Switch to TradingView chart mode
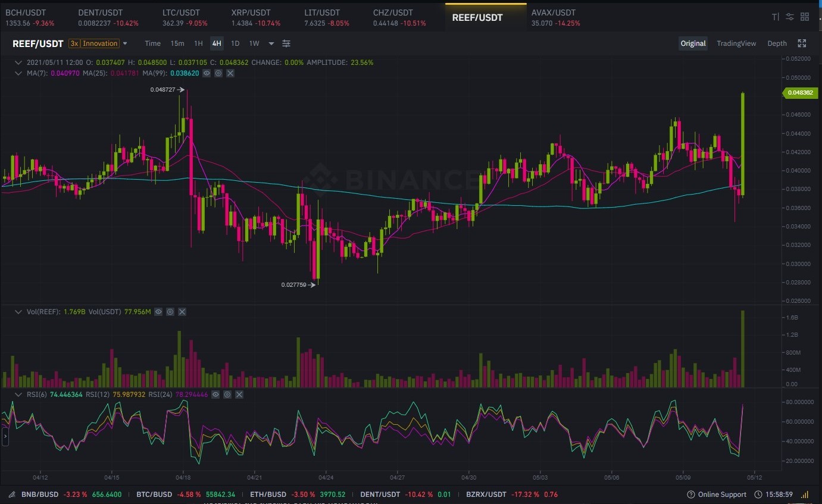 (736, 43)
